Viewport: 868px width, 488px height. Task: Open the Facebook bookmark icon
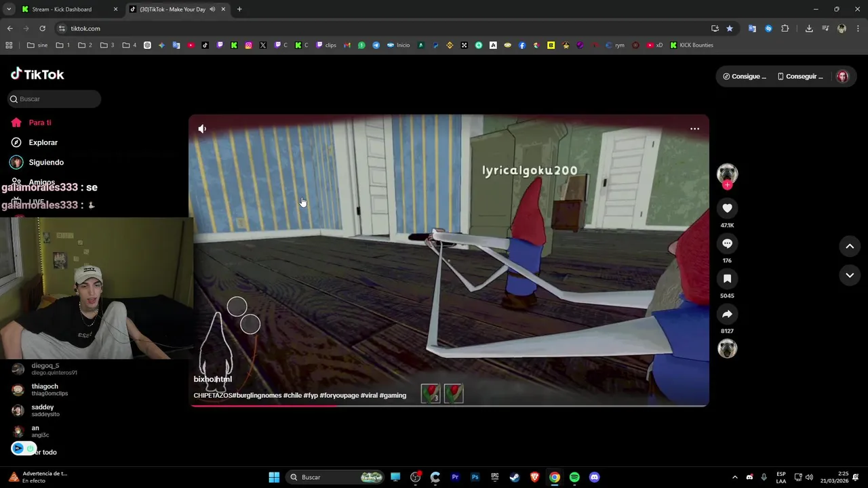click(522, 45)
